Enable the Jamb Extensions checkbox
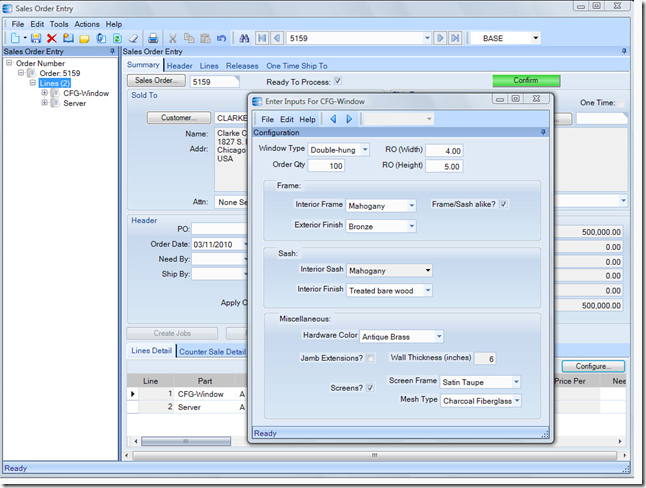The width and height of the screenshot is (646, 488). (x=371, y=358)
